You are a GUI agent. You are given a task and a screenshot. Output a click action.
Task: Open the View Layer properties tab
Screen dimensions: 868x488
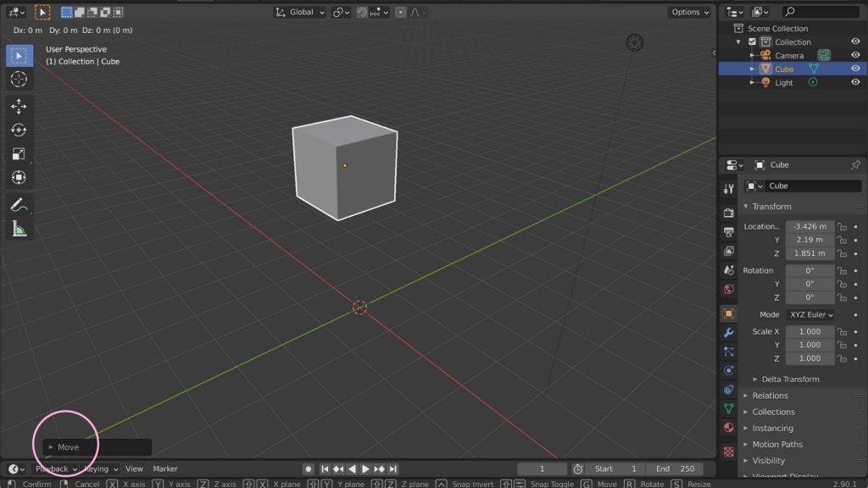(x=728, y=251)
